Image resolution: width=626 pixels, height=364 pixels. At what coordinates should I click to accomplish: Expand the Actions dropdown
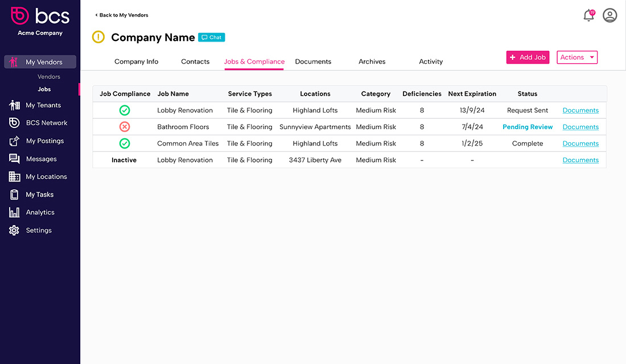(577, 57)
